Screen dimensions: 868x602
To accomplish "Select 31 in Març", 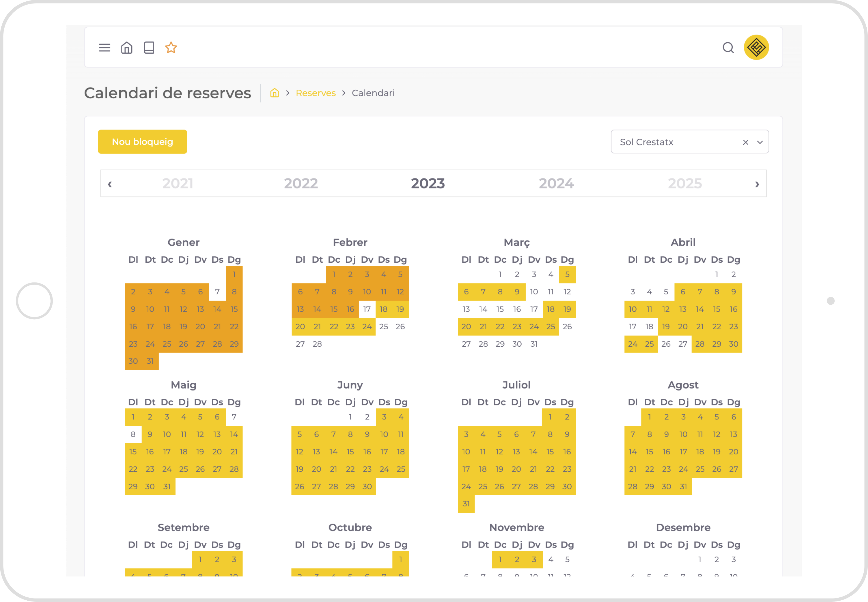I will point(534,344).
